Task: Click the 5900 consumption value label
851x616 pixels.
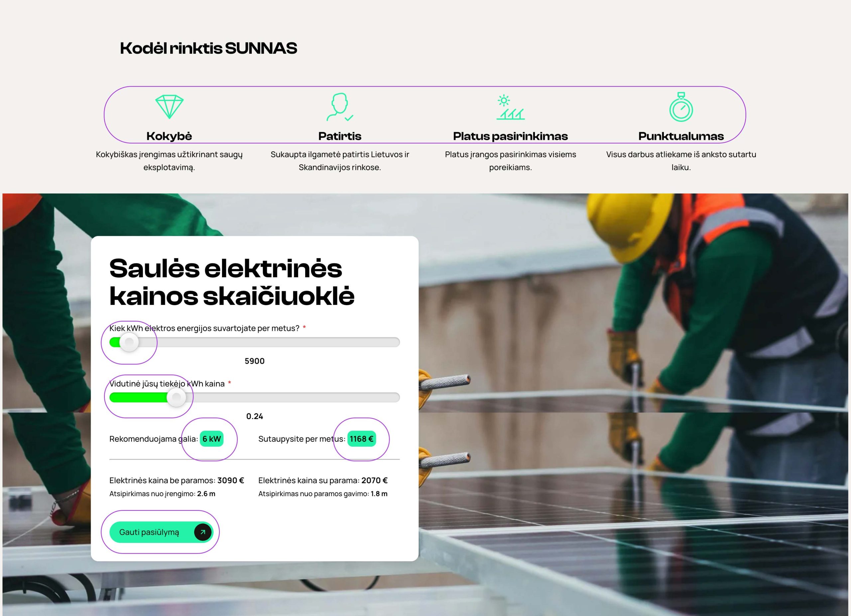Action: [254, 361]
